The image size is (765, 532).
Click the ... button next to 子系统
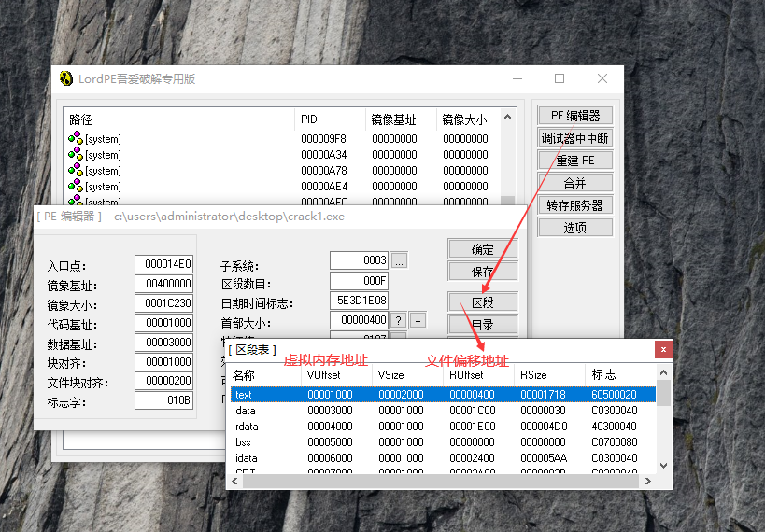(399, 261)
